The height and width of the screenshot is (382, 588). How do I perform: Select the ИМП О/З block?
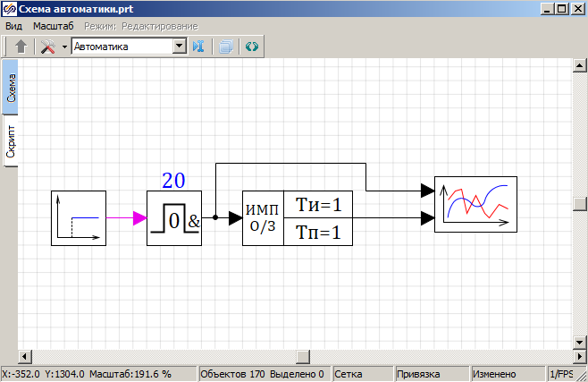click(296, 217)
